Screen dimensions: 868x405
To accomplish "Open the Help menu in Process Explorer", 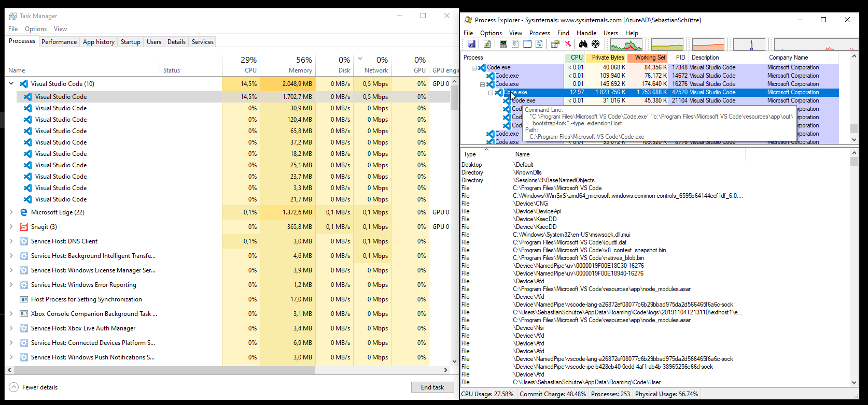I will click(632, 33).
